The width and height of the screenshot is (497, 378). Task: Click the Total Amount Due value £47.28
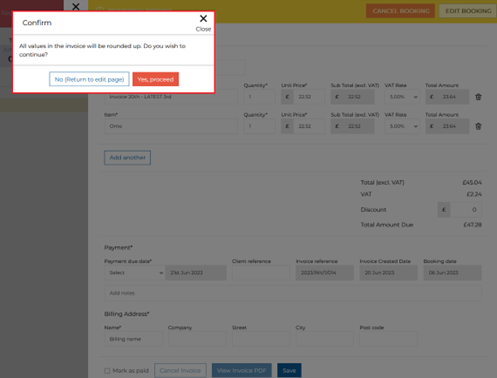(472, 225)
